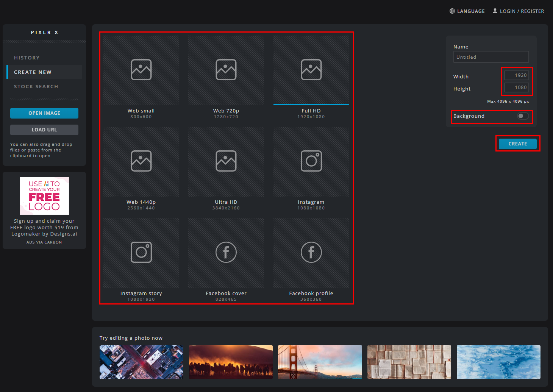
Task: Click the Pixlr X logo title
Action: [45, 33]
